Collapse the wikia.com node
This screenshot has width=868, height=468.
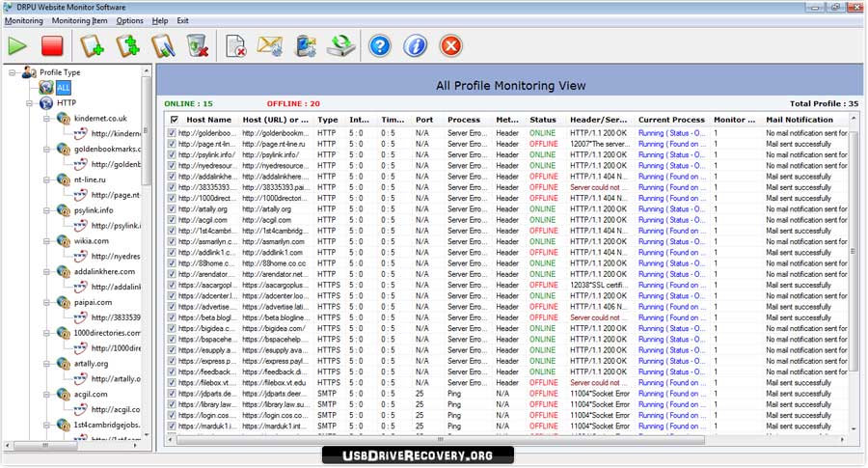pyautogui.click(x=47, y=241)
